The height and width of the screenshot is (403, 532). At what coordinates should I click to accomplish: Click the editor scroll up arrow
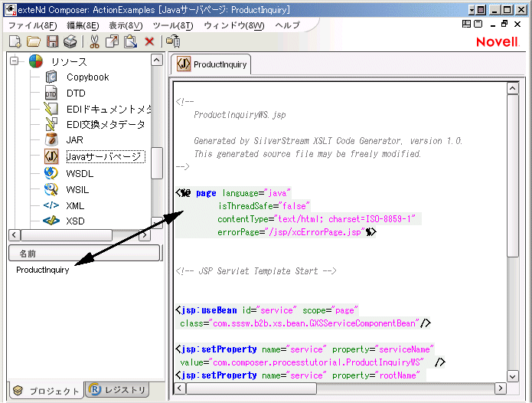tap(512, 89)
